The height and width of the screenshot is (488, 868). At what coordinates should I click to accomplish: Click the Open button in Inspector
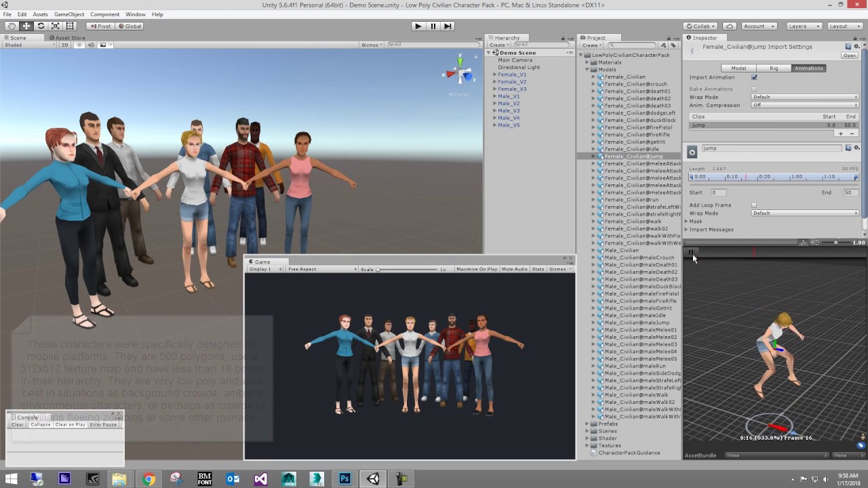tap(850, 56)
